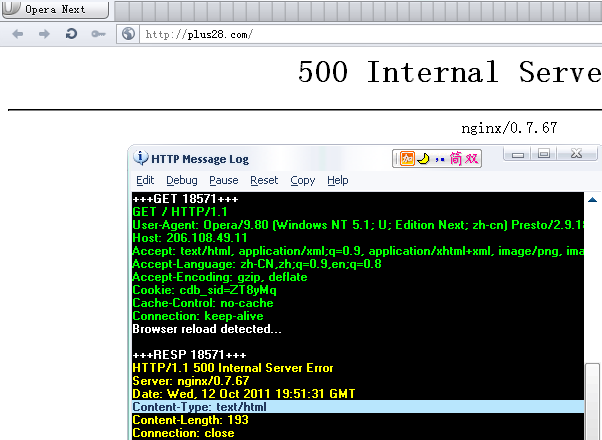Screen dimensions: 602x440
Task: Click the User-Agent header line
Action: 358,225
